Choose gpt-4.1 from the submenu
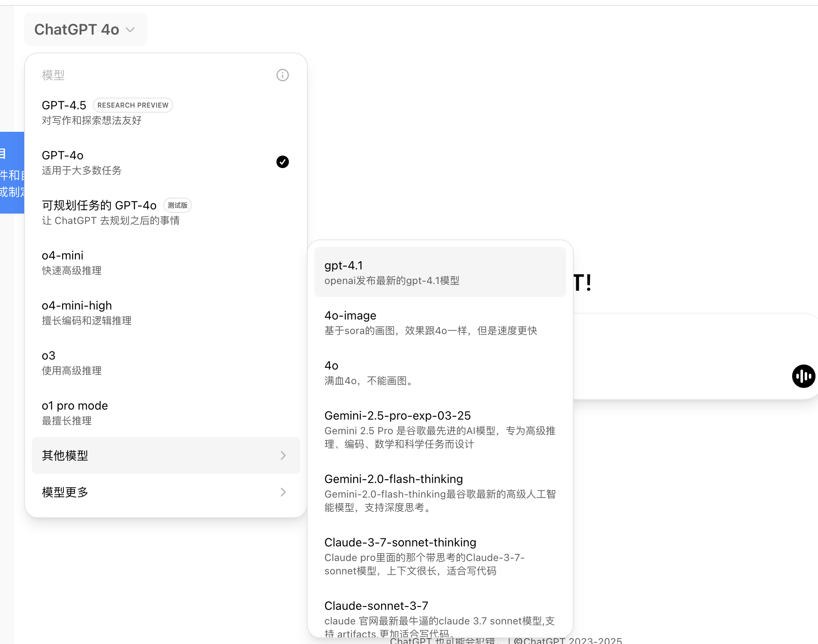818x644 pixels. tap(440, 272)
